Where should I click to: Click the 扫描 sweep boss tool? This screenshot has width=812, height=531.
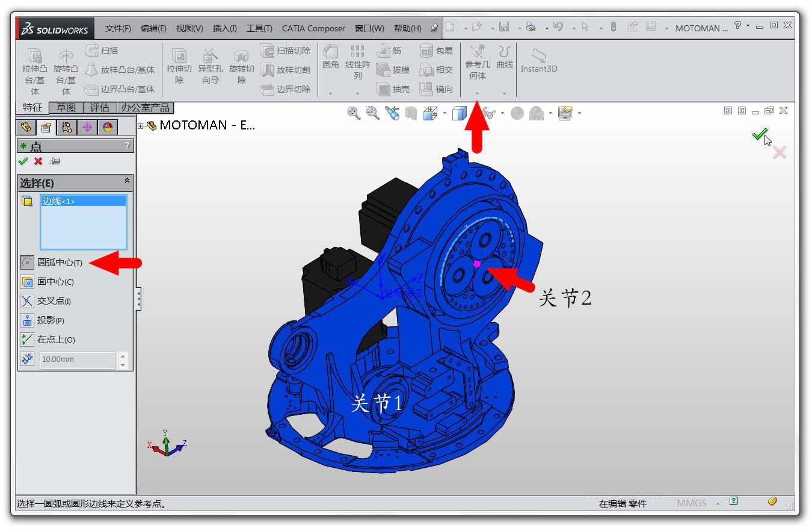[102, 51]
